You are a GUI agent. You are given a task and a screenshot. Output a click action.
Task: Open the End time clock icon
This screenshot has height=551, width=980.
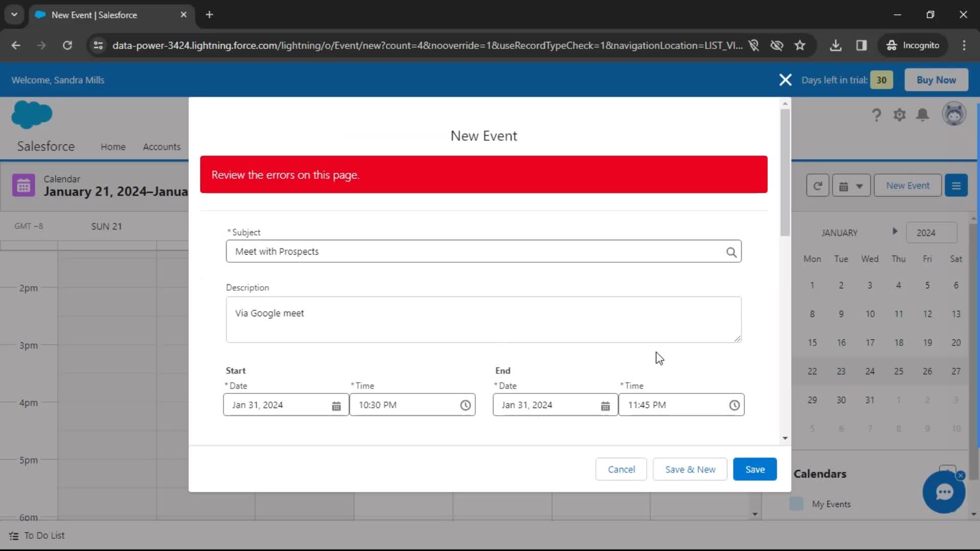pyautogui.click(x=734, y=405)
